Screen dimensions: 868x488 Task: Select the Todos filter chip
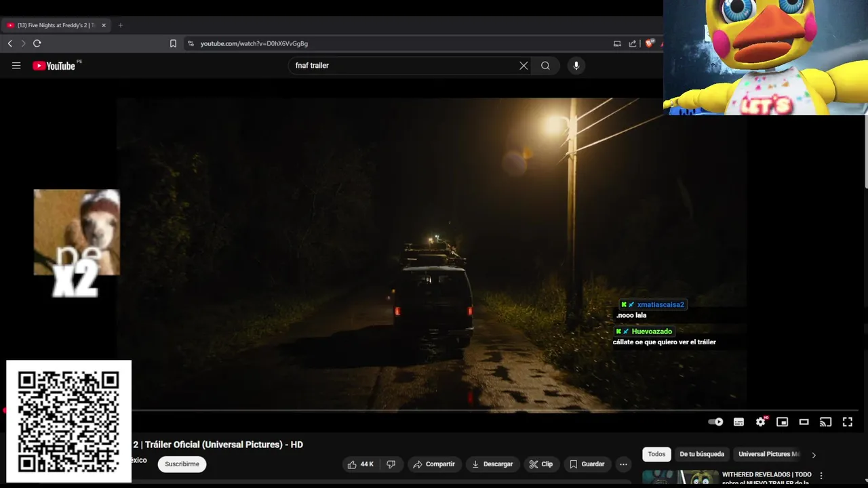coord(656,454)
